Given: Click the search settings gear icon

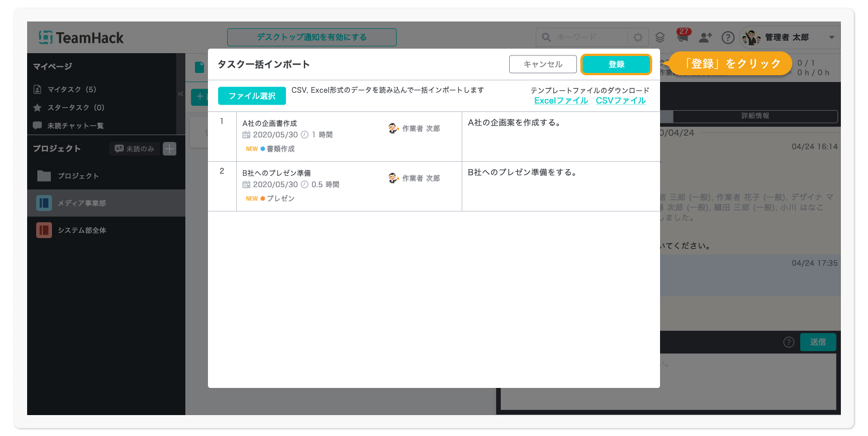Looking at the screenshot, I should point(638,37).
